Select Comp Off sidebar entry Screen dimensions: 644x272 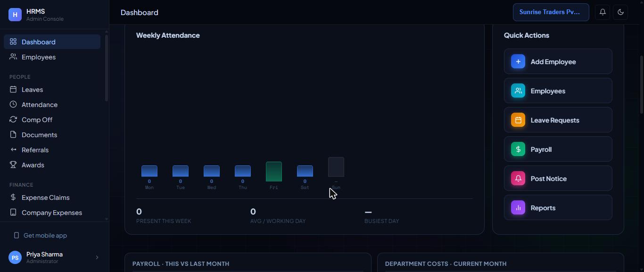pos(52,120)
